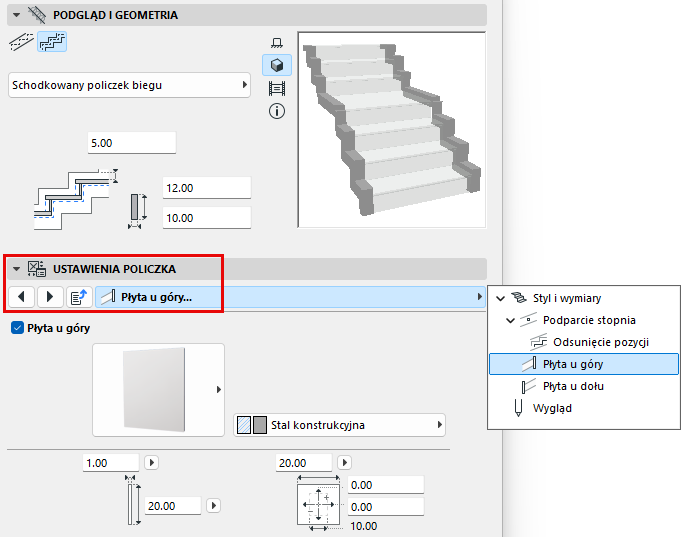
Task: Edit the 1.00 plate thickness field
Action: pyautogui.click(x=111, y=463)
